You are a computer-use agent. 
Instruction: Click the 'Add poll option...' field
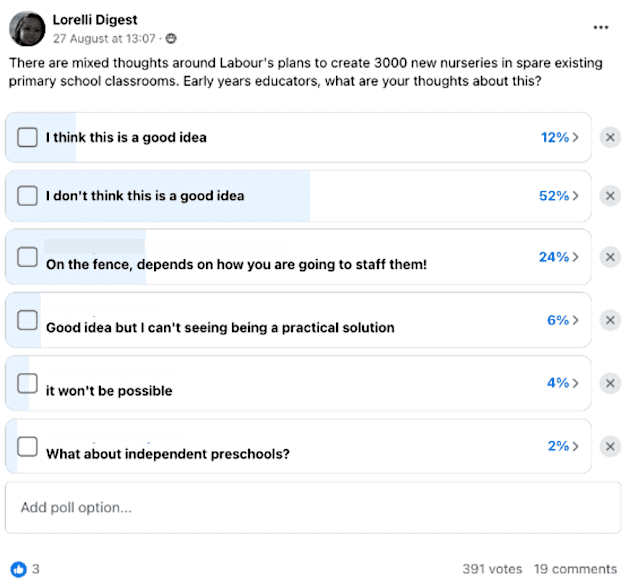point(298,508)
